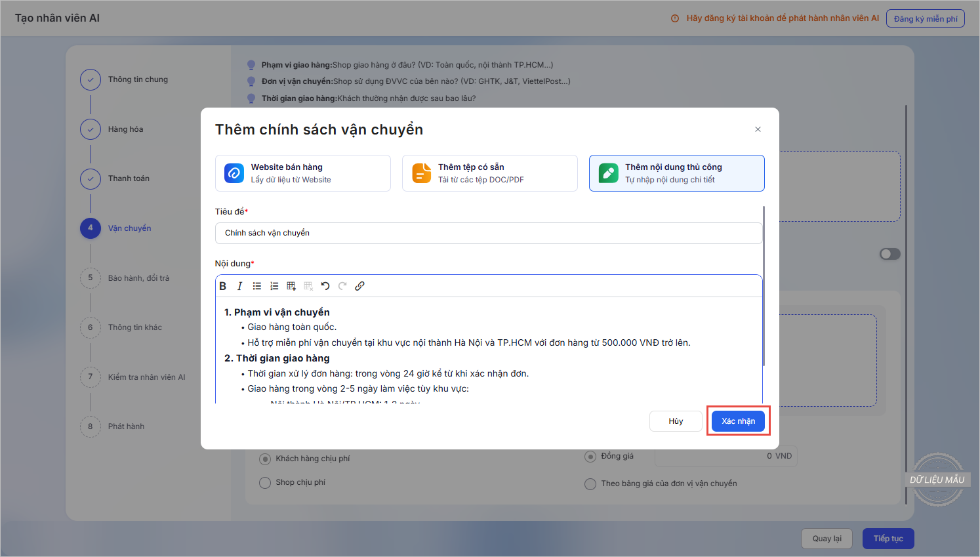Insert a hyperlink in the content
Viewport: 980px width, 557px height.
click(359, 286)
